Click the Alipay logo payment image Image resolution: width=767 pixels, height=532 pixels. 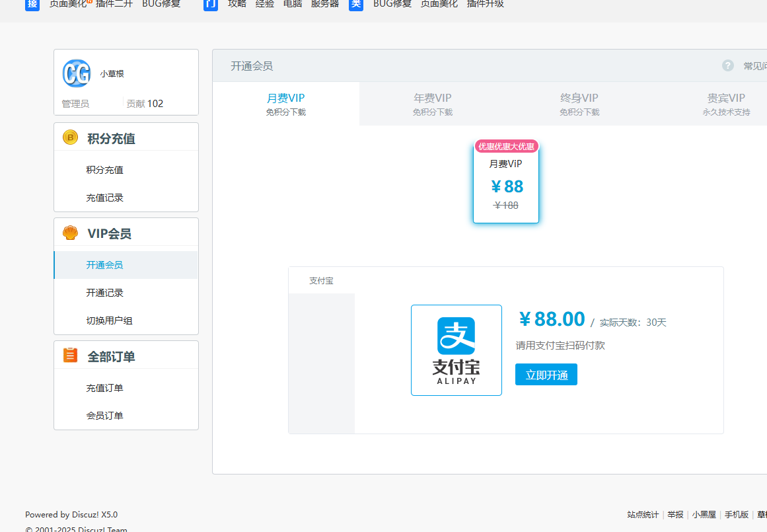(456, 350)
